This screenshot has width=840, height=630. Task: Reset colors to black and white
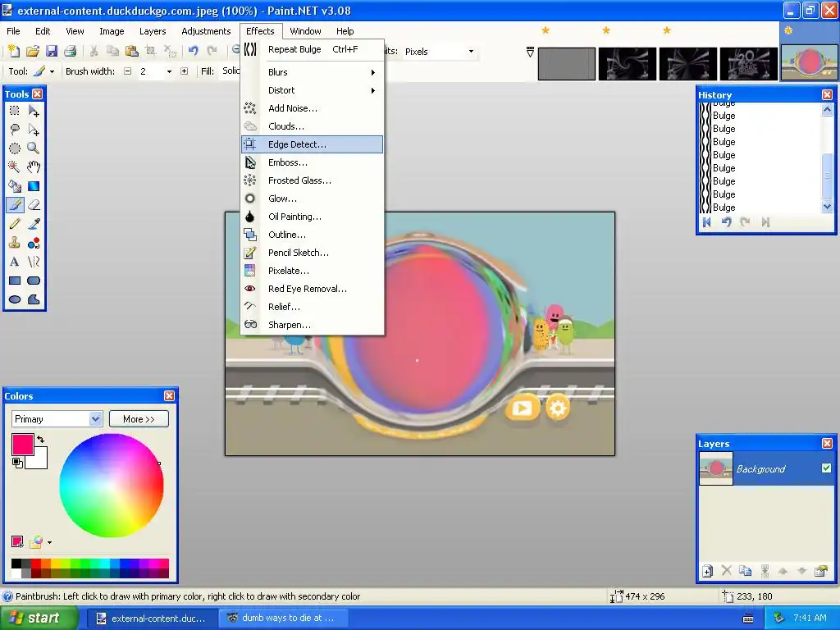[x=17, y=463]
